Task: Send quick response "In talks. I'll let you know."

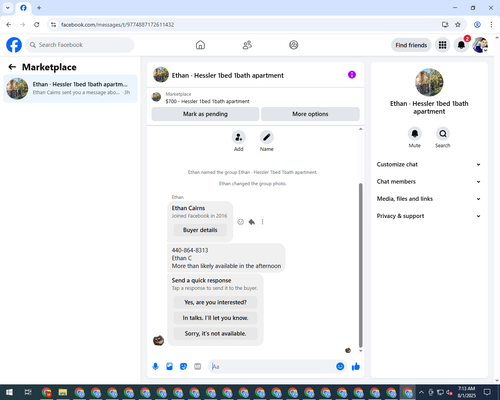Action: [215, 318]
